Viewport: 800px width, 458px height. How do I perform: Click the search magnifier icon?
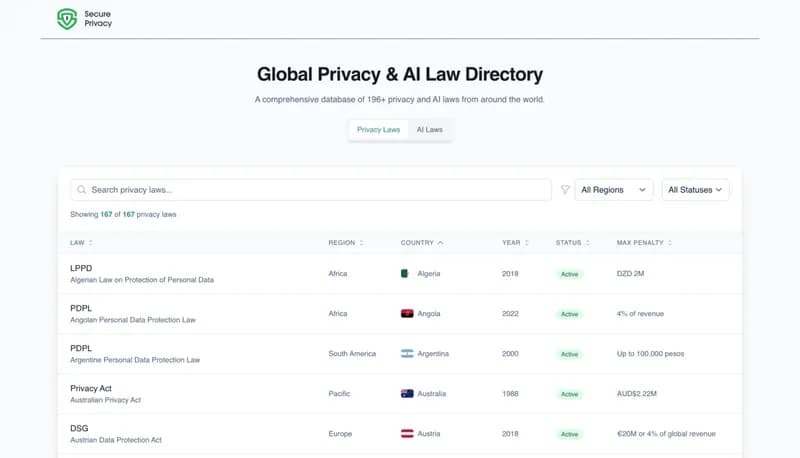point(82,190)
